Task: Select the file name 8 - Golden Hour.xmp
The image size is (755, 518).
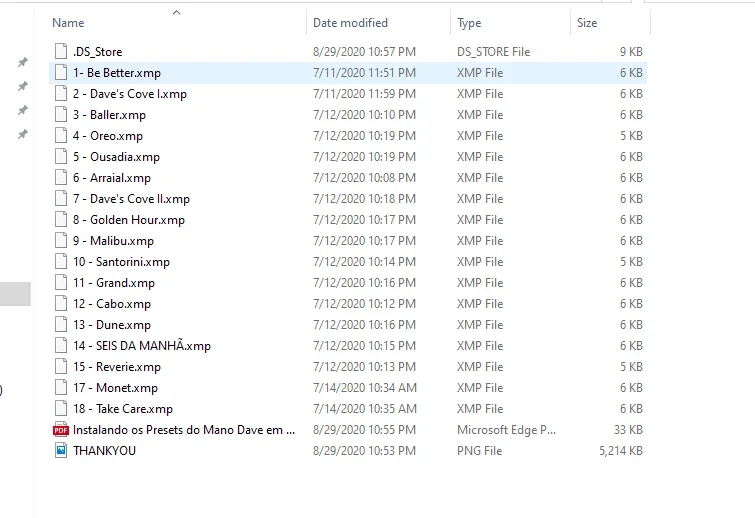Action: pyautogui.click(x=129, y=220)
